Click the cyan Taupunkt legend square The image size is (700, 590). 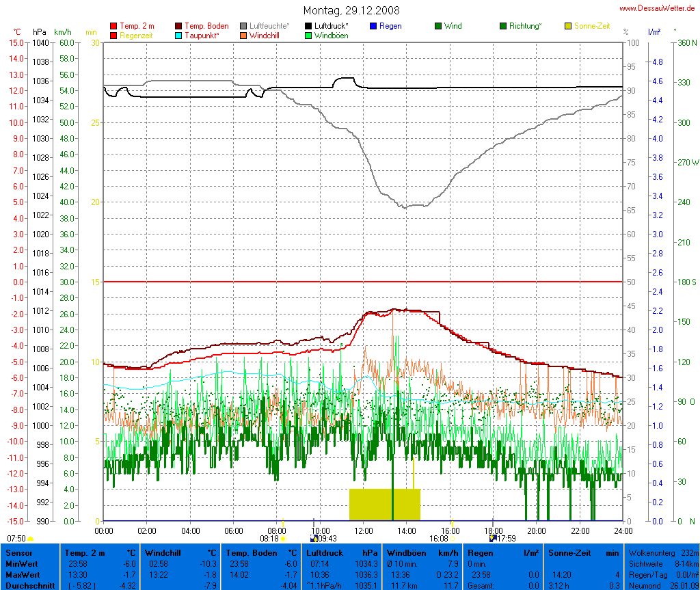click(x=179, y=36)
